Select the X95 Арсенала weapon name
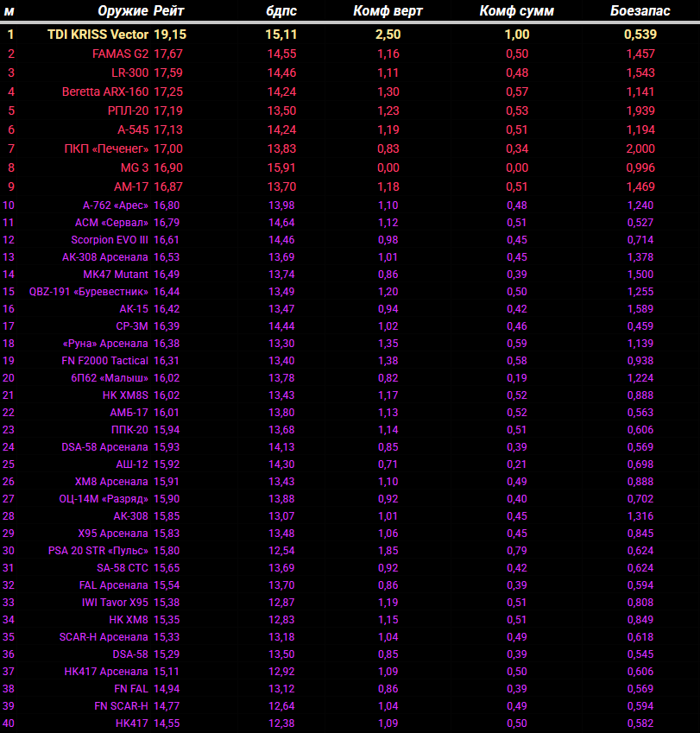Image resolution: width=700 pixels, height=733 pixels. click(113, 534)
